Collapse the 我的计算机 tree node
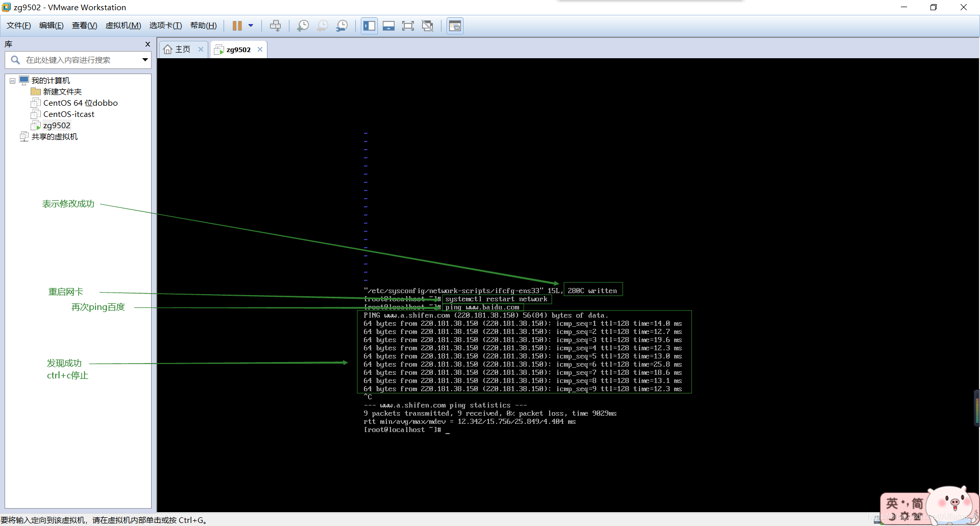 click(12, 81)
